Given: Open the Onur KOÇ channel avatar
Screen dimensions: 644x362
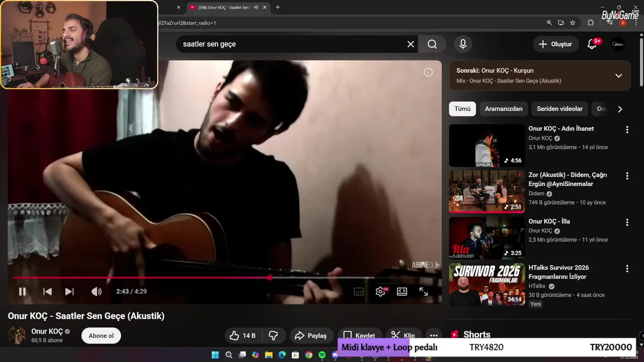Looking at the screenshot, I should [x=17, y=335].
